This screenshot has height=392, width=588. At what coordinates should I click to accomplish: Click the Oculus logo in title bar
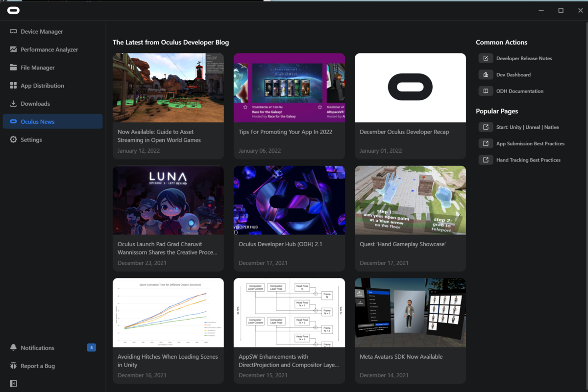click(13, 10)
